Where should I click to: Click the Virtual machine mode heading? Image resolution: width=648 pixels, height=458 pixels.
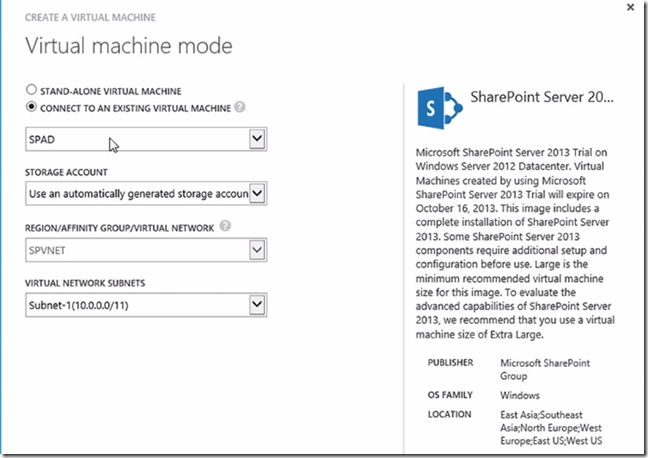[x=129, y=45]
